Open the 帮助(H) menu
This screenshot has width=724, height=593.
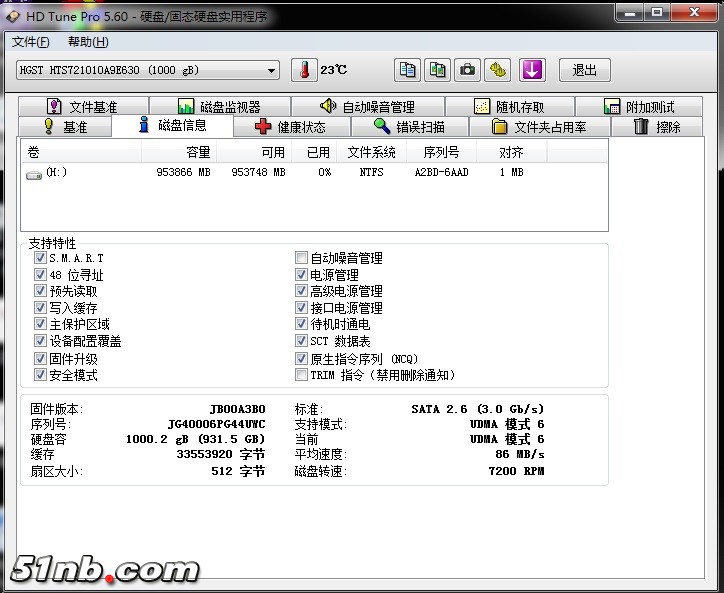88,42
